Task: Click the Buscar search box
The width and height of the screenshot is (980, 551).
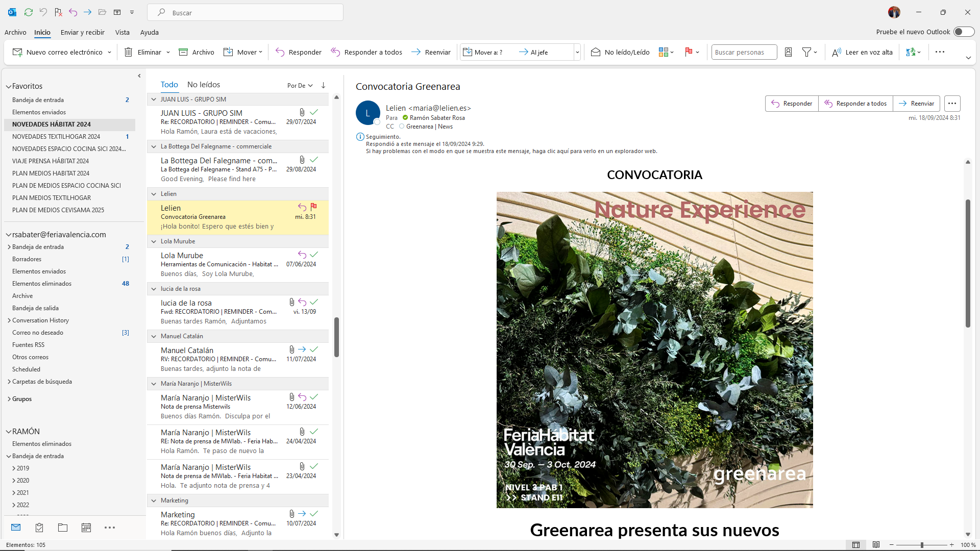Action: (245, 12)
